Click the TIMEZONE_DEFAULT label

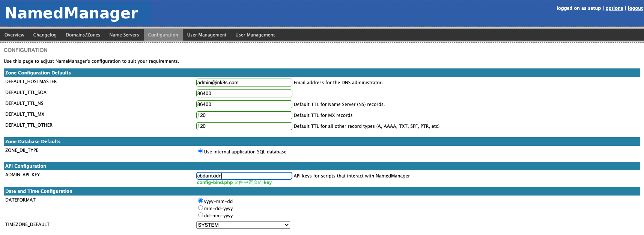click(27, 224)
